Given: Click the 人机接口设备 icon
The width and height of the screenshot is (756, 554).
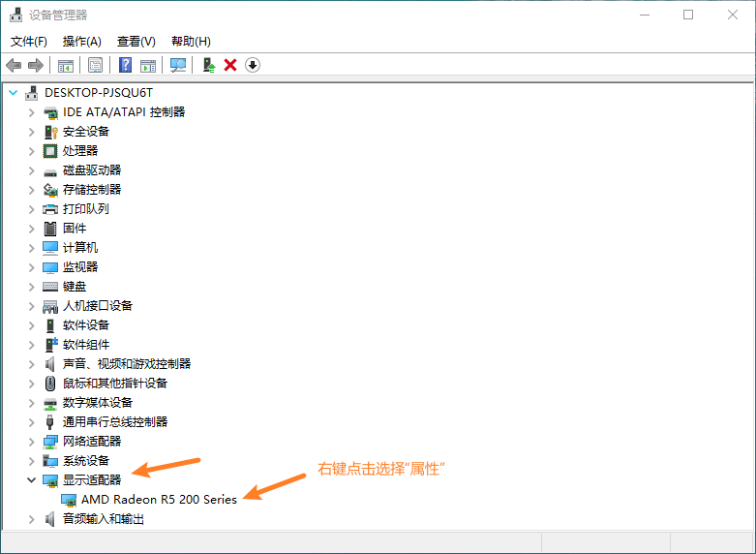Looking at the screenshot, I should [50, 306].
